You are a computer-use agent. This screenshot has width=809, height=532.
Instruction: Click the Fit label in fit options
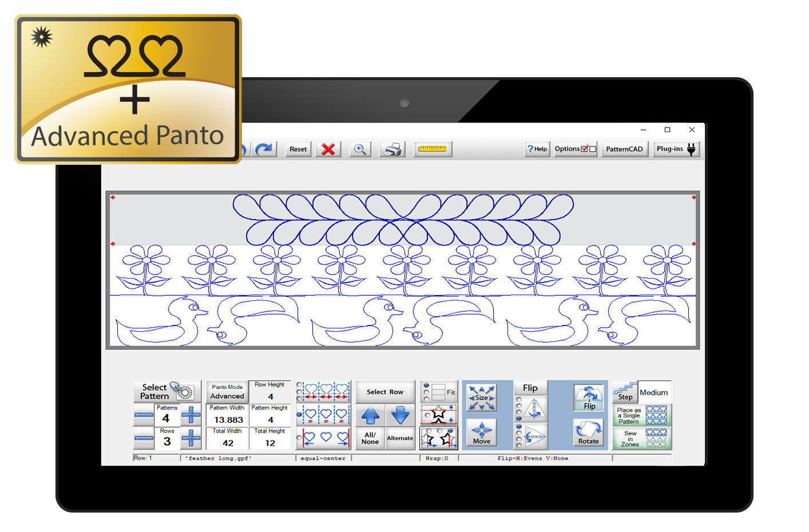(x=451, y=392)
